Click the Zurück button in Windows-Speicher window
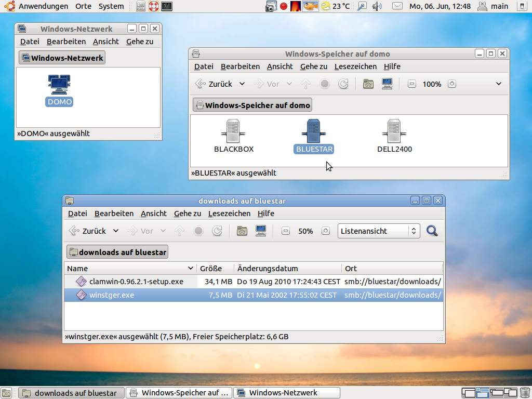Image resolution: width=532 pixels, height=399 pixels. coord(214,84)
